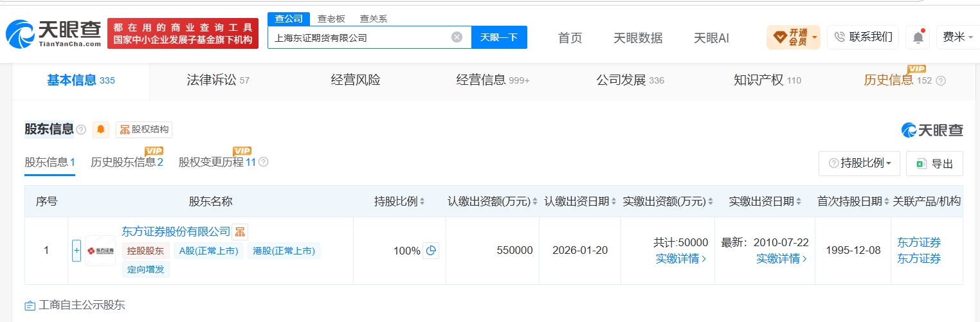Screen dimensions: 980x322
Task: Sort by 持股比例 column header arrows
Action: coord(422,202)
